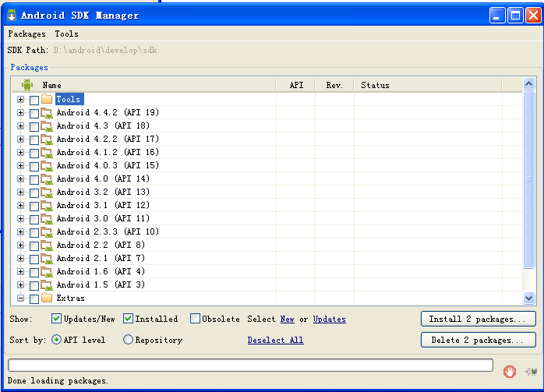The width and height of the screenshot is (544, 392).
Task: Click the scrollbar up arrow
Action: coord(528,83)
